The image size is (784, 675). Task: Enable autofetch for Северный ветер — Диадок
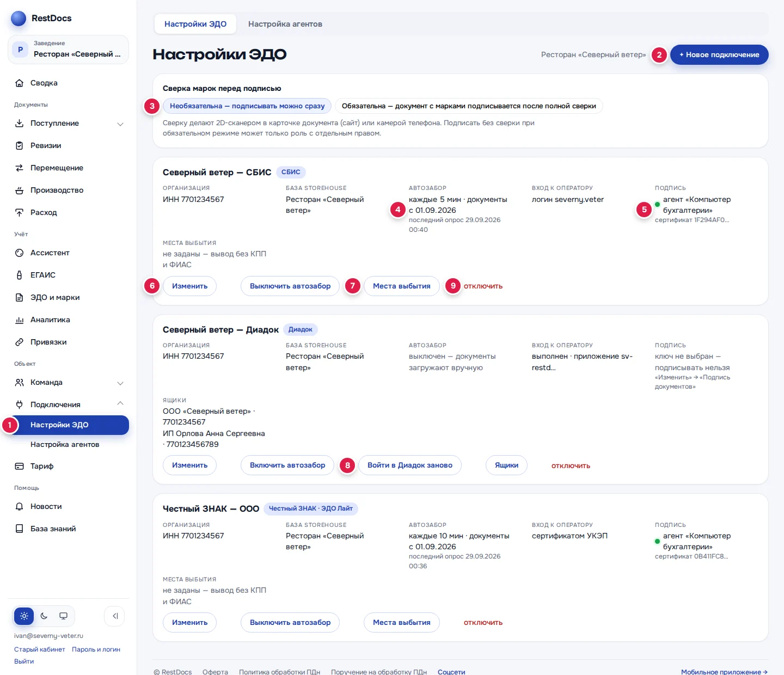(x=287, y=465)
